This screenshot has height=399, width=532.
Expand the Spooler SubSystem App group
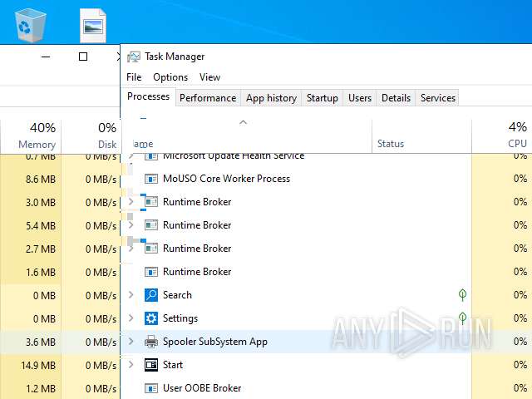point(131,342)
